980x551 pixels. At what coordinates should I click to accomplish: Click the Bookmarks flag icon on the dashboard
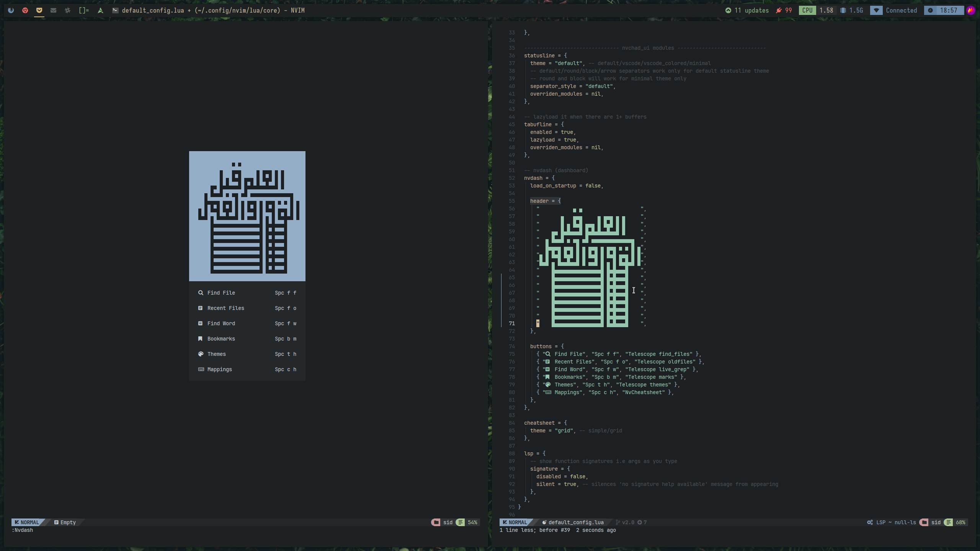201,339
